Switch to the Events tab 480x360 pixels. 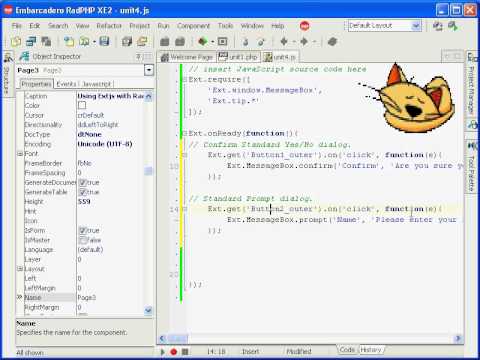point(66,84)
